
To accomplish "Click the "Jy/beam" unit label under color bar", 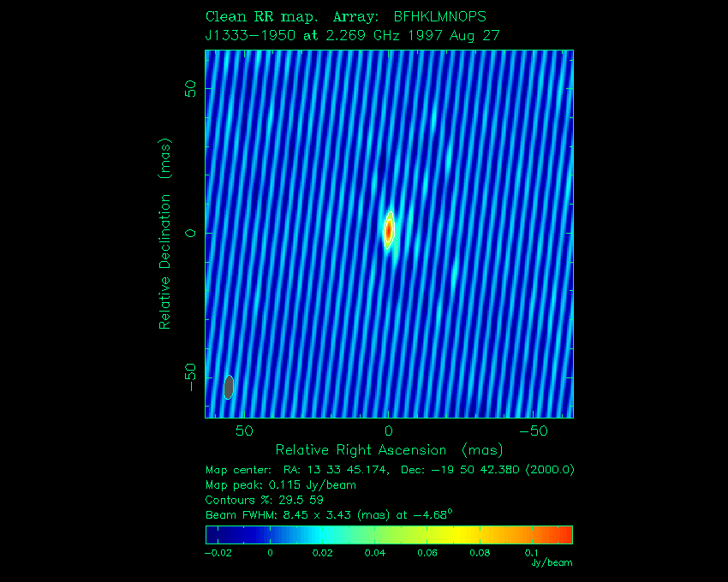I will tap(552, 562).
